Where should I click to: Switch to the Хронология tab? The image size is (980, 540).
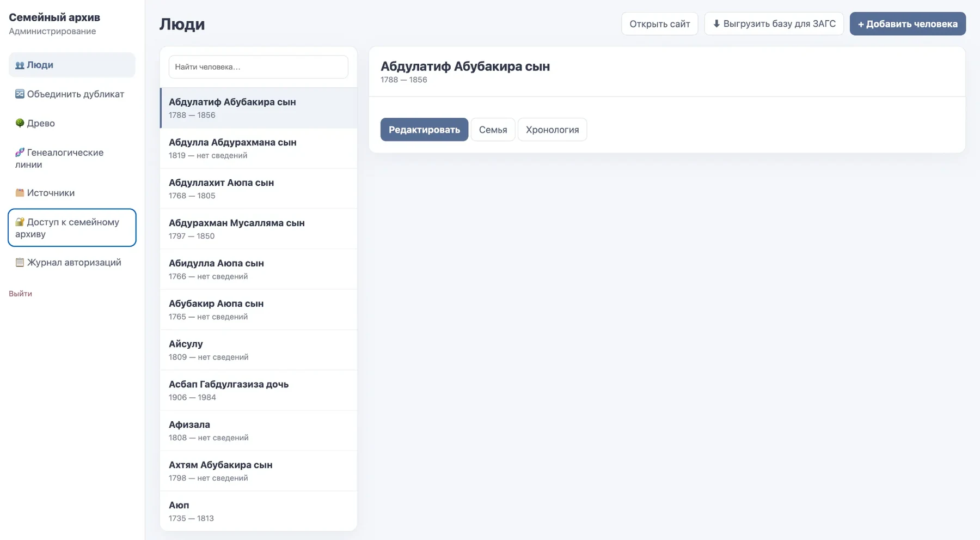coord(552,130)
